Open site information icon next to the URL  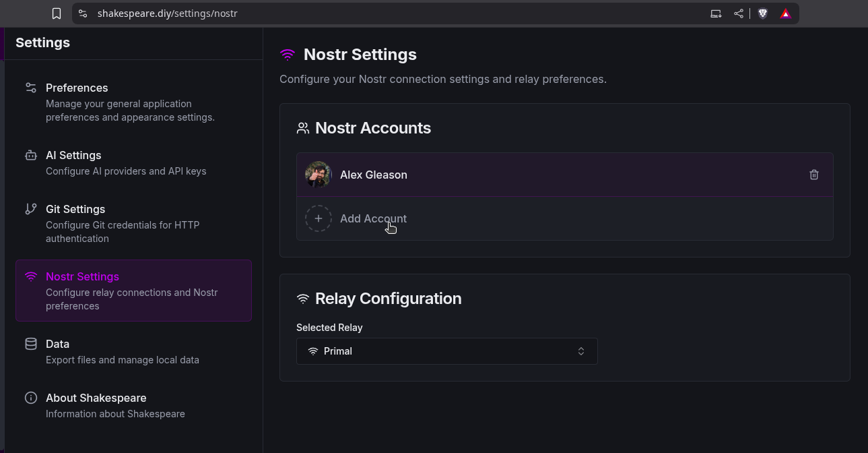click(83, 13)
